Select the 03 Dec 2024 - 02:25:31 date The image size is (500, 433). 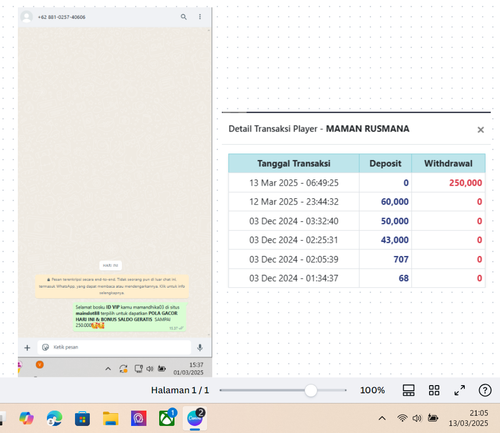click(294, 240)
